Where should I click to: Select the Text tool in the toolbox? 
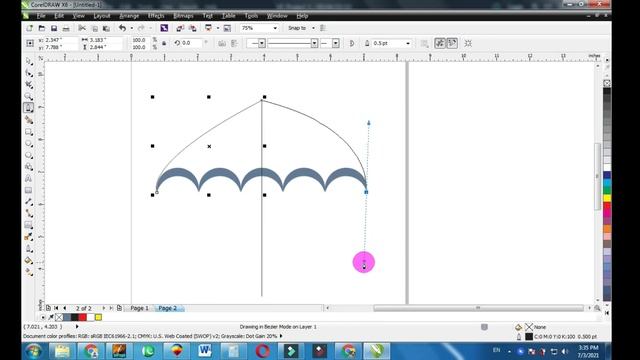pyautogui.click(x=29, y=178)
